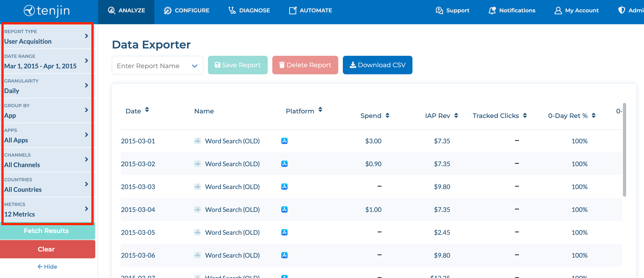644x278 pixels.
Task: Click the Save Report button
Action: (x=238, y=65)
